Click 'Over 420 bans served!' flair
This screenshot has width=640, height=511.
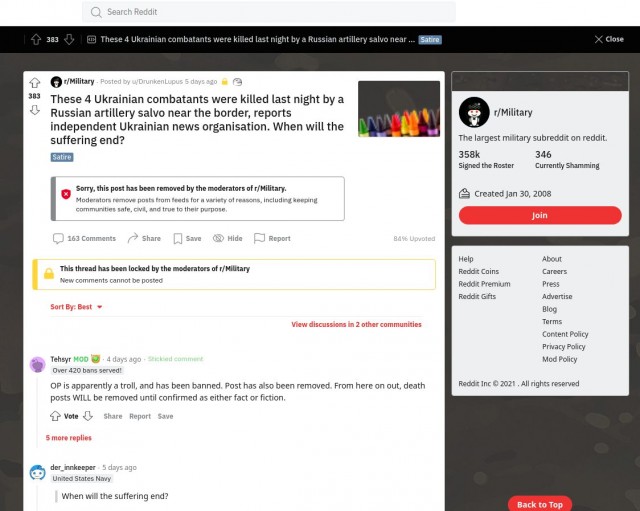pos(87,371)
